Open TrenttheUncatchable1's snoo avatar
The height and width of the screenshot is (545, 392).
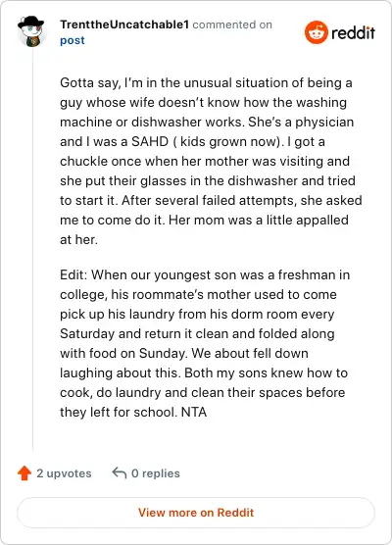31,31
